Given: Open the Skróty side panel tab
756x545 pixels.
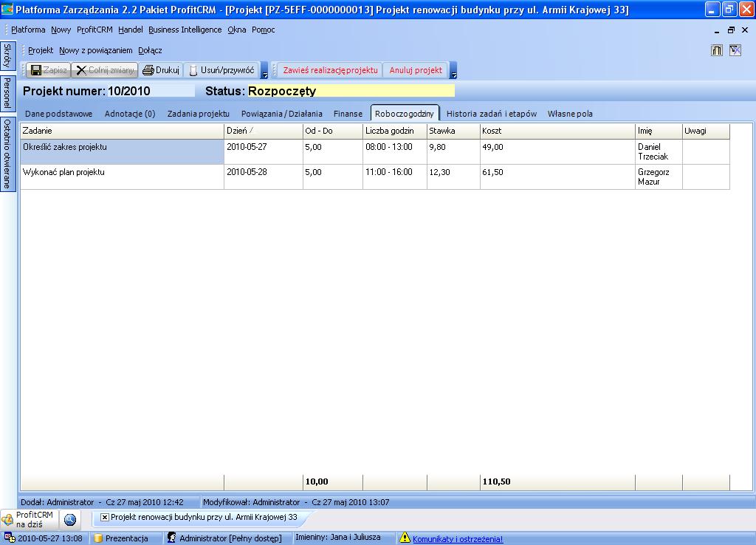Looking at the screenshot, I should click(x=7, y=56).
